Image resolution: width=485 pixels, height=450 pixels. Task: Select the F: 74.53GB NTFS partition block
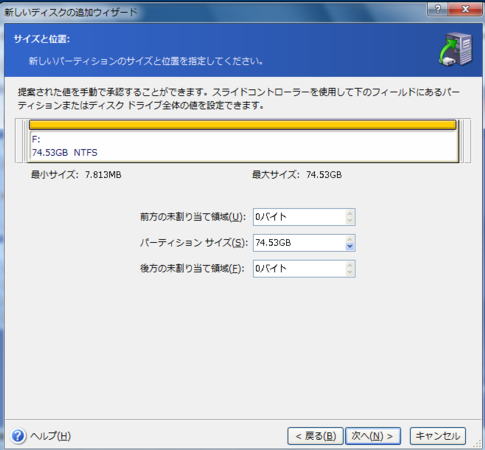click(243, 141)
